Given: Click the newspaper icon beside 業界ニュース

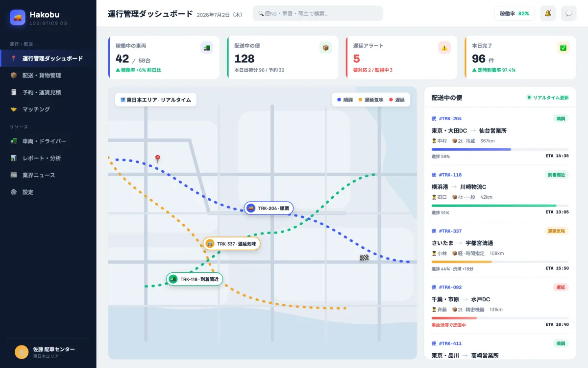Looking at the screenshot, I should click(14, 175).
